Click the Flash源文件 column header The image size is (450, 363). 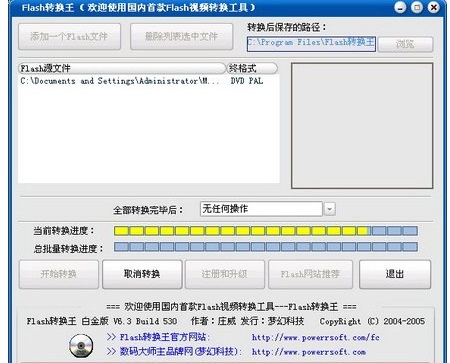point(122,68)
